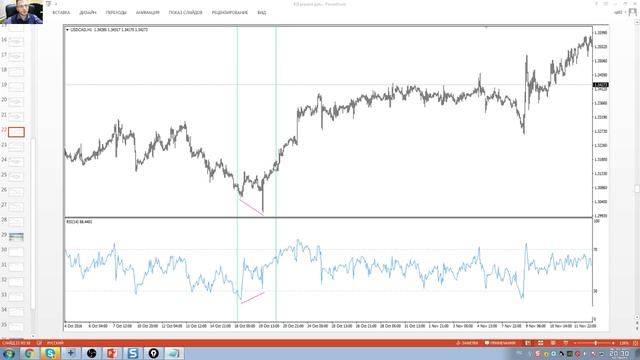
Task: Open the plus-sign app on taskbar
Action: coord(71,353)
